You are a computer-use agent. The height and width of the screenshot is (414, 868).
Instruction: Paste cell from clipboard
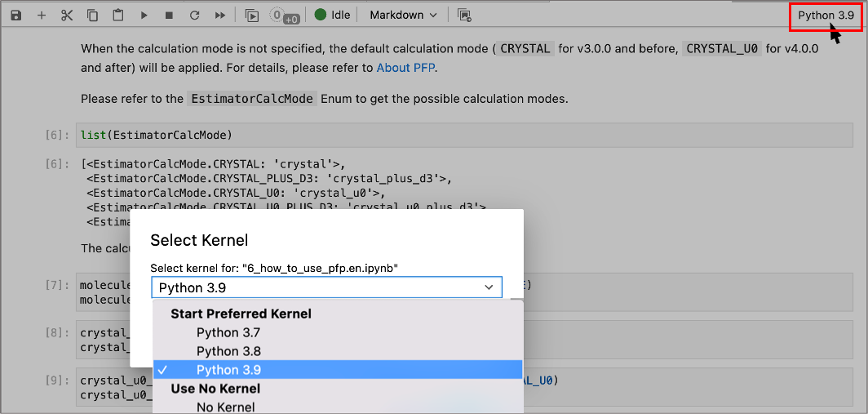pyautogui.click(x=118, y=15)
